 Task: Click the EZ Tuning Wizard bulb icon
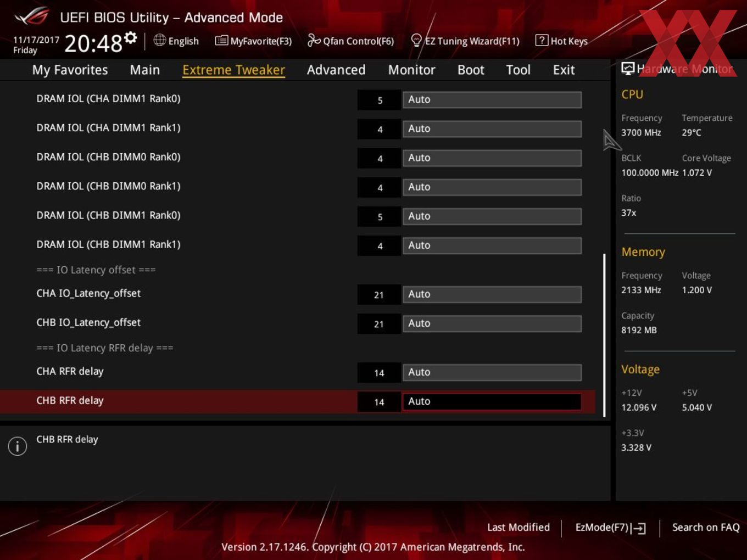click(x=416, y=41)
